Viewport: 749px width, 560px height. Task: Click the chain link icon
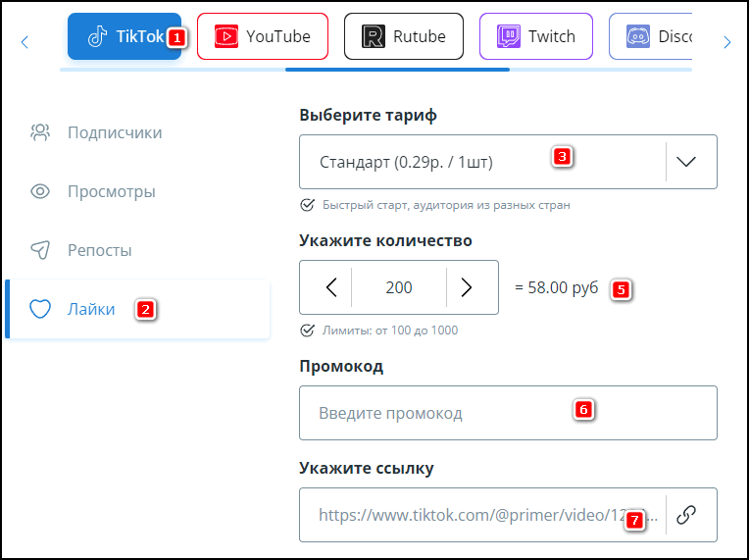coord(686,515)
